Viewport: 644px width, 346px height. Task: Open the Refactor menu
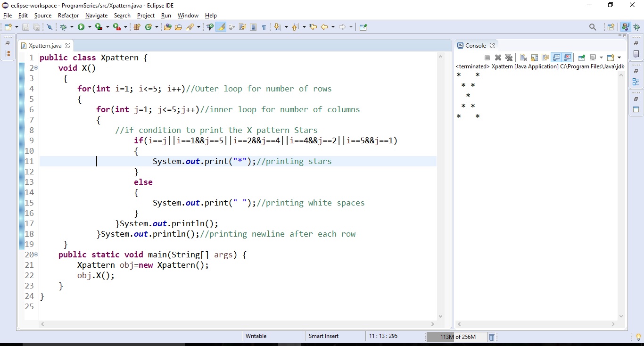(x=68, y=16)
